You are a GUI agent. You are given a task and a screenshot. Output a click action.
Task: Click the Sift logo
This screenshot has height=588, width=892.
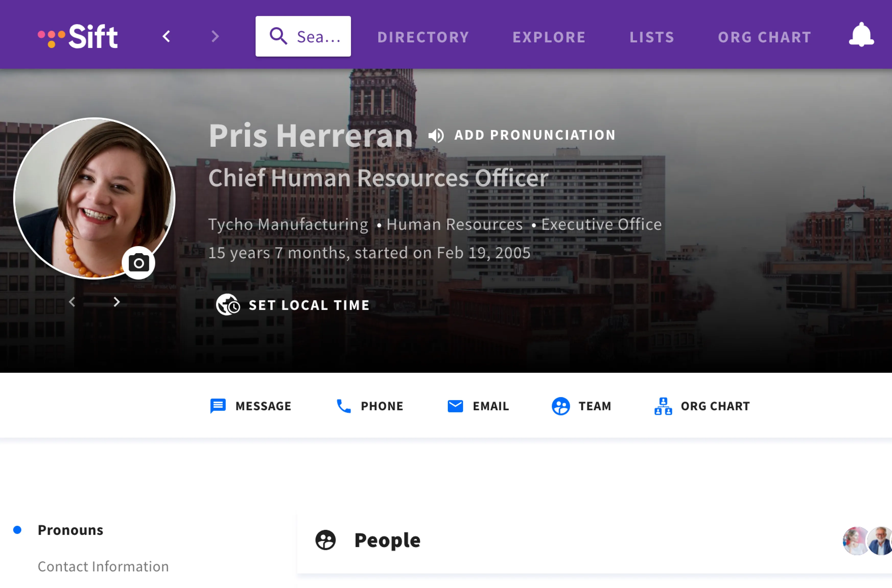(78, 36)
